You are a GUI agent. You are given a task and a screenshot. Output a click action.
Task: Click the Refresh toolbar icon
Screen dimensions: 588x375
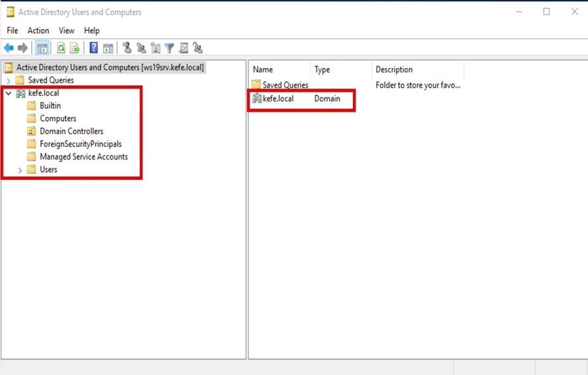61,48
